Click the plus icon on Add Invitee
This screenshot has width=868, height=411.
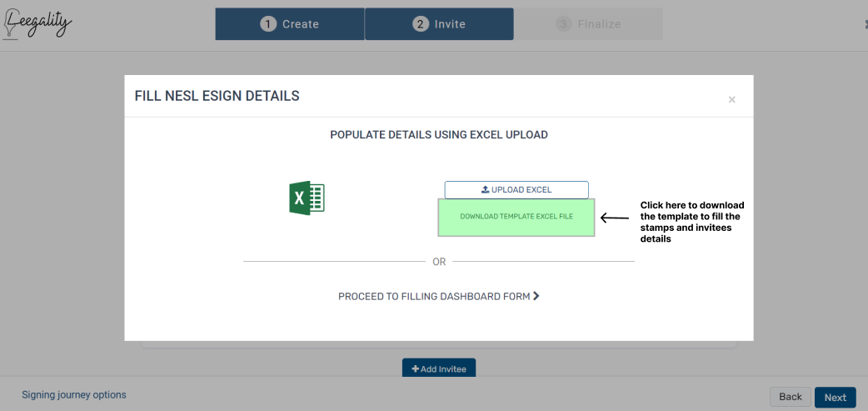[x=415, y=369]
